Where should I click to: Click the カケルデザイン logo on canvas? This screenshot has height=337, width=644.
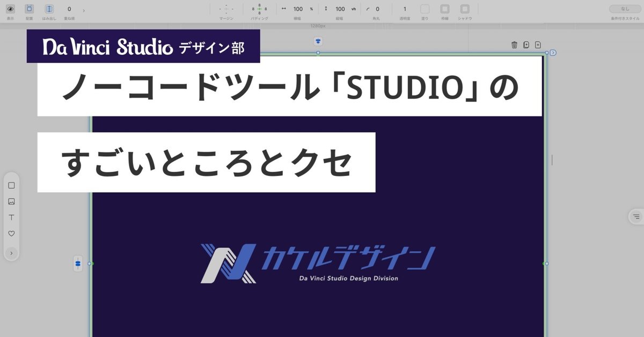tap(317, 263)
